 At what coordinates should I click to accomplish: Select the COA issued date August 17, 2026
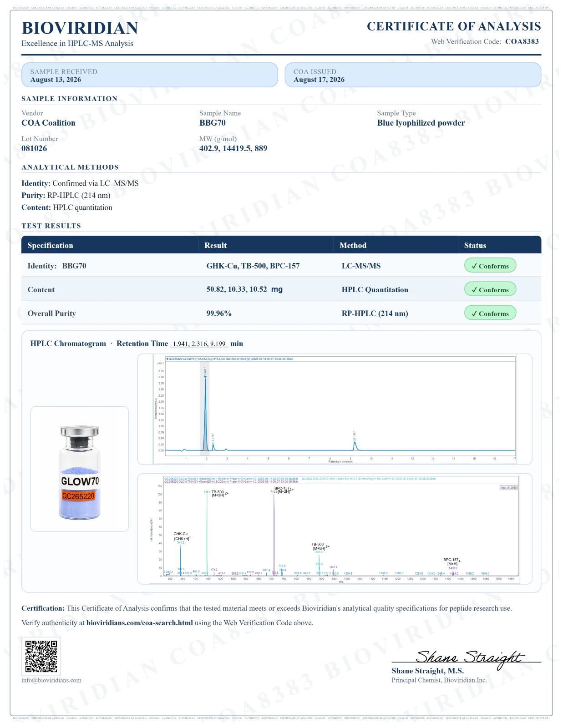pyautogui.click(x=319, y=80)
